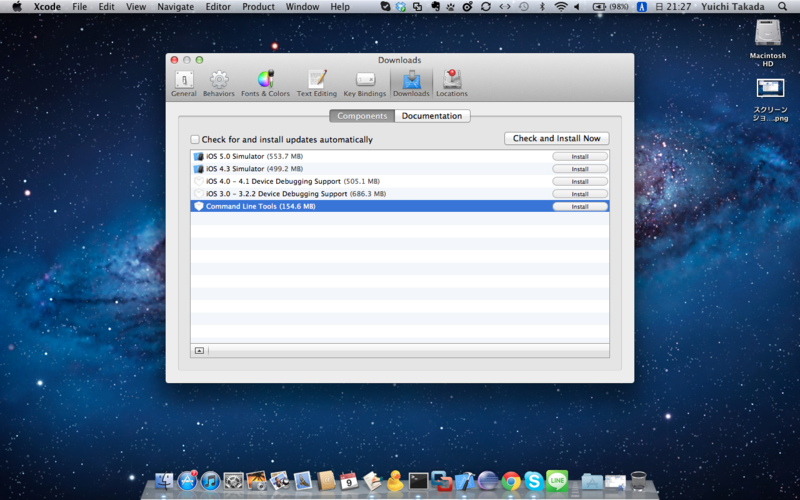Click the battery status indicator
Viewport: 800px width, 500px height.
[x=611, y=7]
